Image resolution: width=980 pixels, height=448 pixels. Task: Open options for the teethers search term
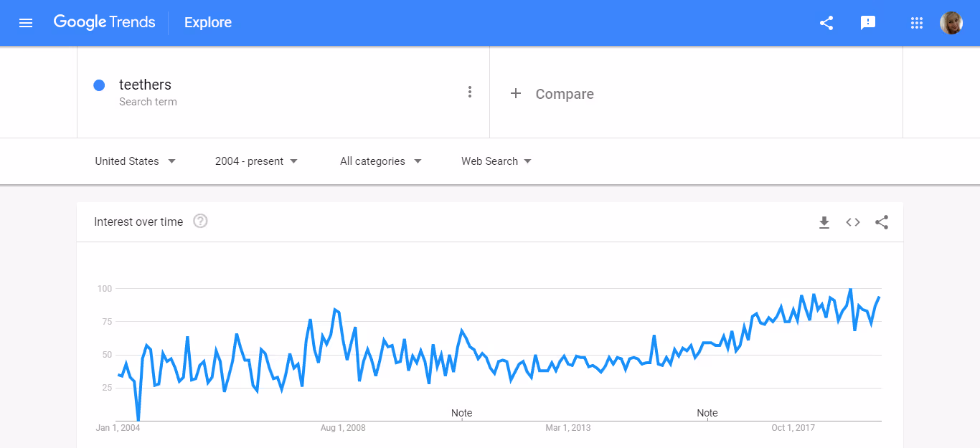pyautogui.click(x=470, y=92)
